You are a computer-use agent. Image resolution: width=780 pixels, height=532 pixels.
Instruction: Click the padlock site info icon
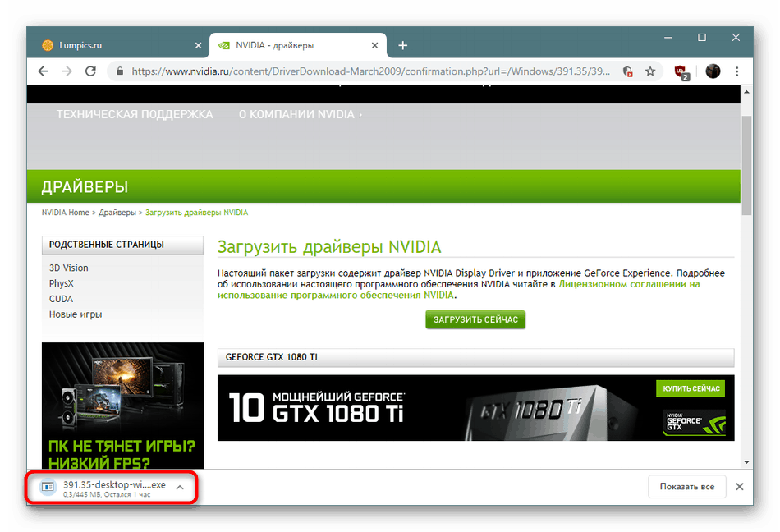[120, 71]
